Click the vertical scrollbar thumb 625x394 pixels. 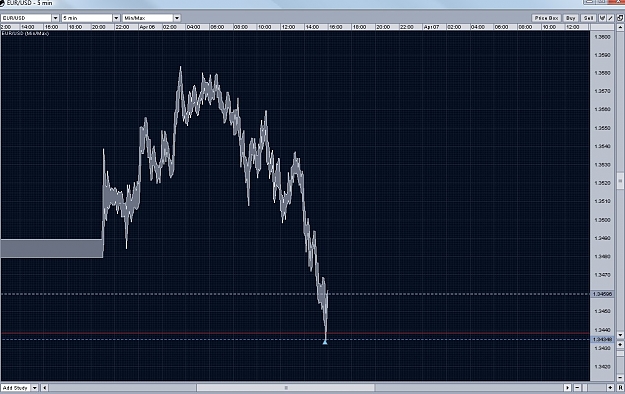(x=620, y=181)
